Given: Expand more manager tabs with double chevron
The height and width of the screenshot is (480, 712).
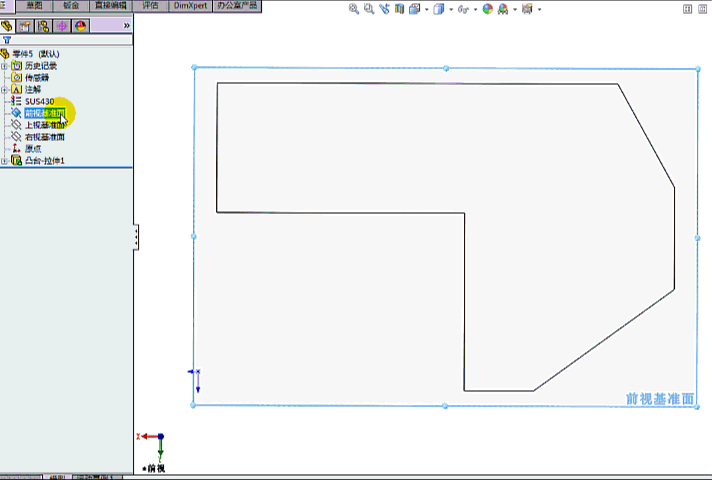Looking at the screenshot, I should (127, 26).
